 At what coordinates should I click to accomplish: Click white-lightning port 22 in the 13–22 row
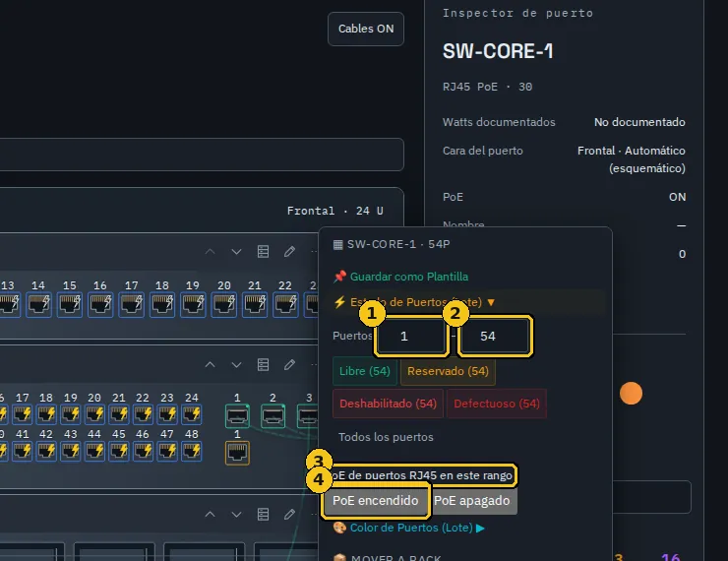pos(285,304)
